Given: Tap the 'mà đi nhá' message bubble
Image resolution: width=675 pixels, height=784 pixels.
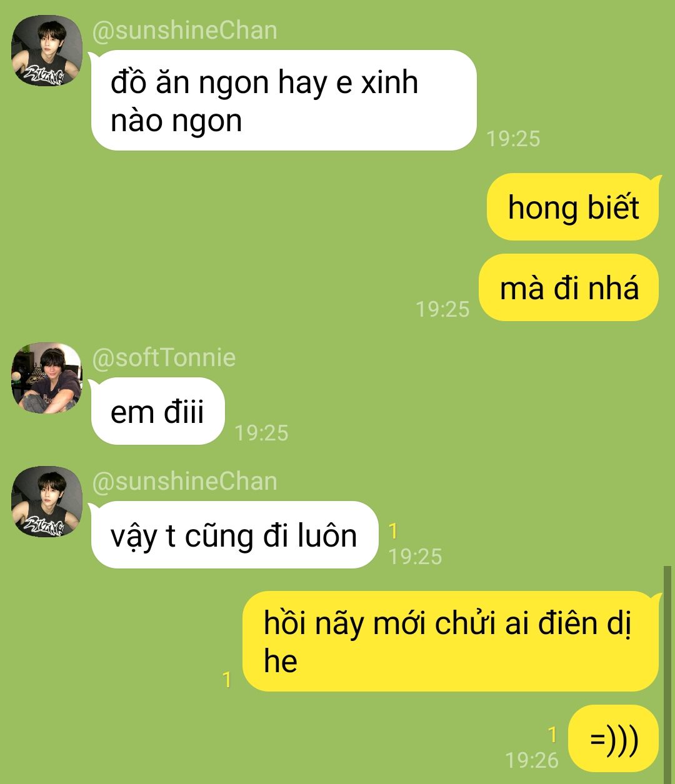Looking at the screenshot, I should (x=569, y=287).
